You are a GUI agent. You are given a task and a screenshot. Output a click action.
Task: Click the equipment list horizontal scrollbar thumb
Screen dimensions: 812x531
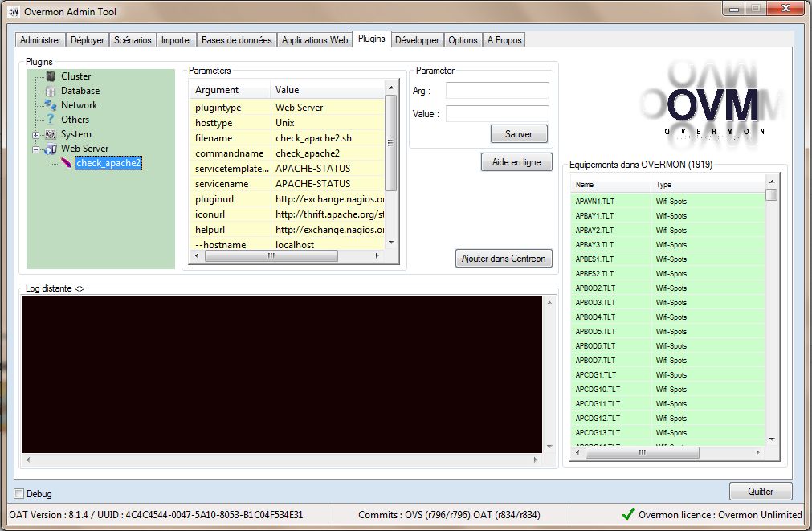tap(643, 453)
